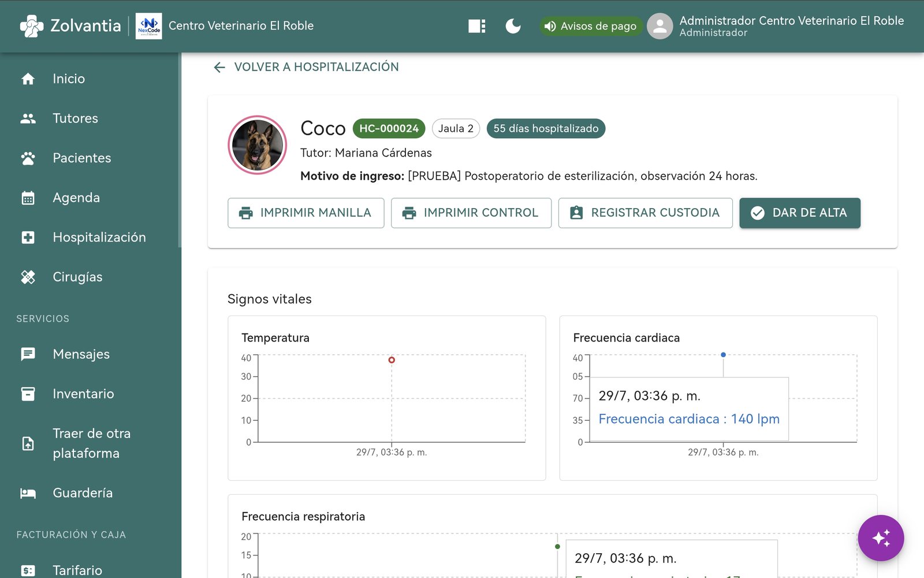Click the Frecuencia respiratoria chart data point
The image size is (924, 578).
pyautogui.click(x=557, y=546)
